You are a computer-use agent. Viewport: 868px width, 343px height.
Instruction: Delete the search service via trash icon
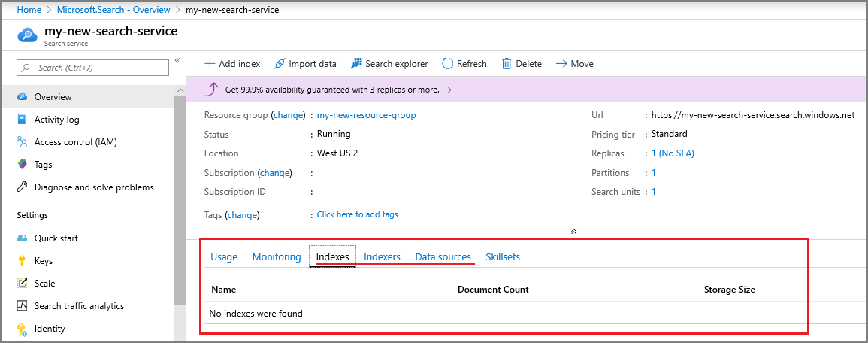coord(507,64)
